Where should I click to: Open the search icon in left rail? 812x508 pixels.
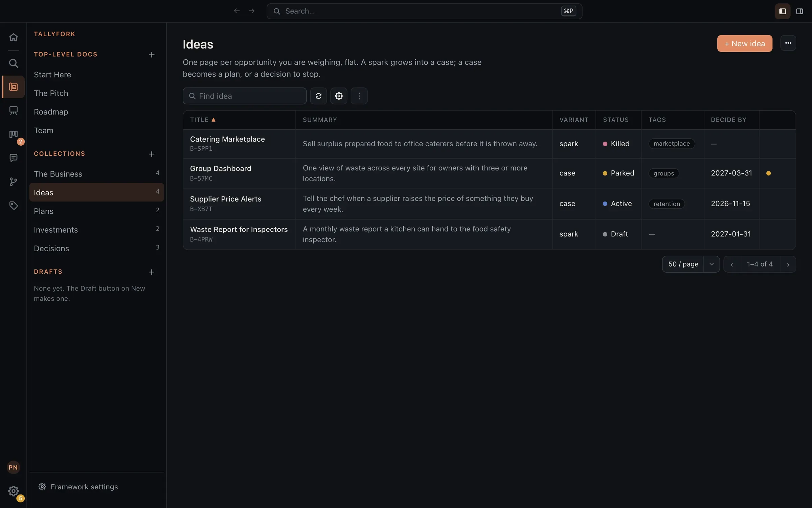(x=13, y=63)
